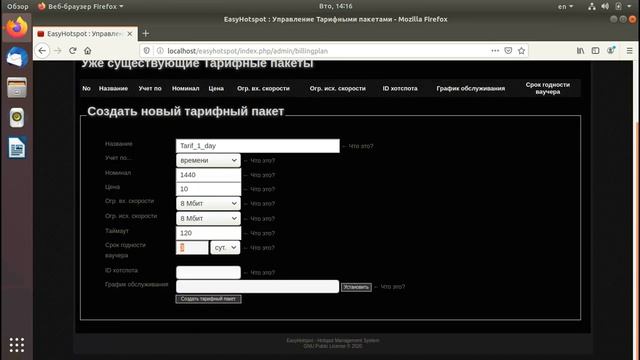
Task: Click Что это? next to Таймаут
Action: point(262,233)
